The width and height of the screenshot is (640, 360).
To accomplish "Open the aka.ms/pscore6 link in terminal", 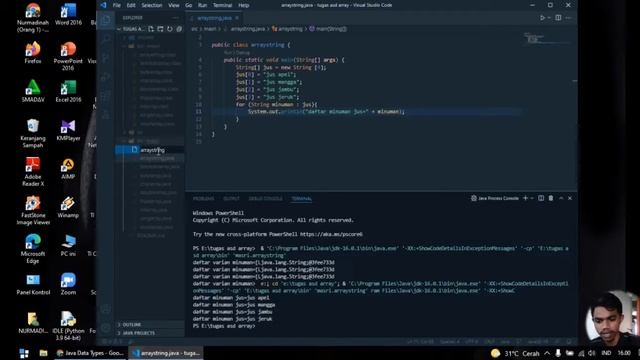I will click(x=331, y=234).
